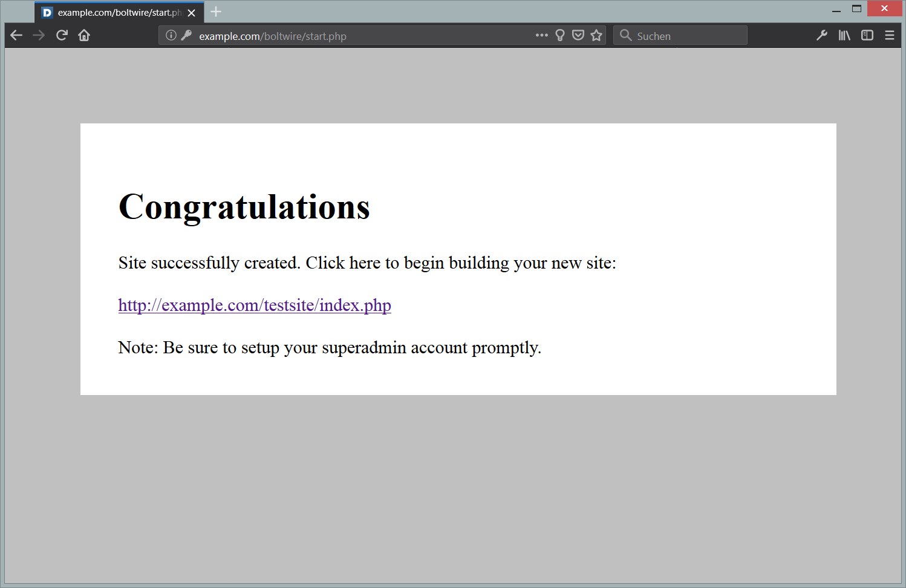The width and height of the screenshot is (906, 588).
Task: Open the browser home page
Action: coord(84,35)
